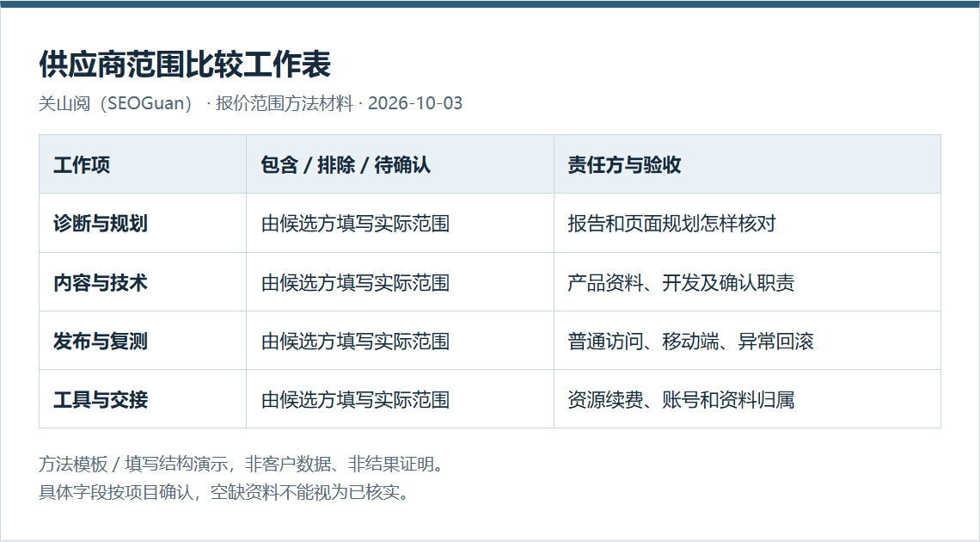The width and height of the screenshot is (980, 542).
Task: Click 由候选方填写实际范围 in the 内容与技术 row
Action: [355, 282]
